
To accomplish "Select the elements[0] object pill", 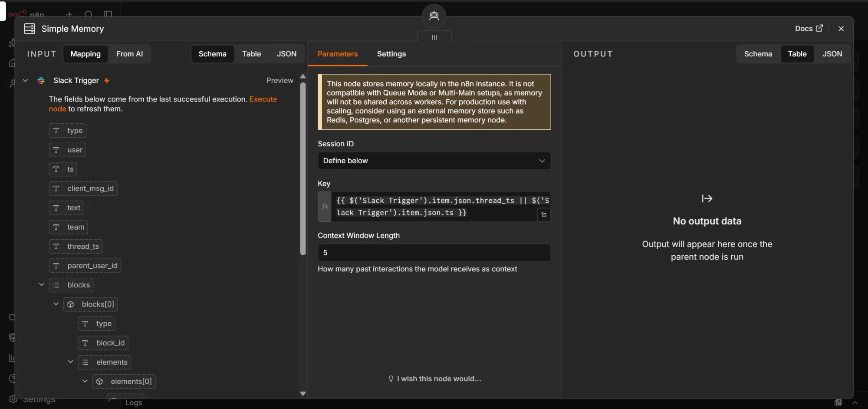I will [124, 382].
